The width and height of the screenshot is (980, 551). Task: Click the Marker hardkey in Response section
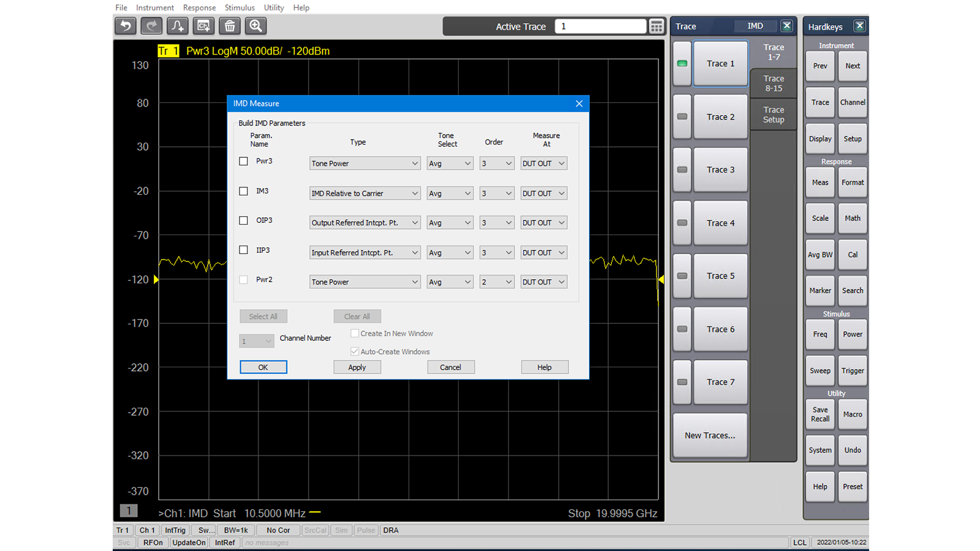pyautogui.click(x=820, y=291)
